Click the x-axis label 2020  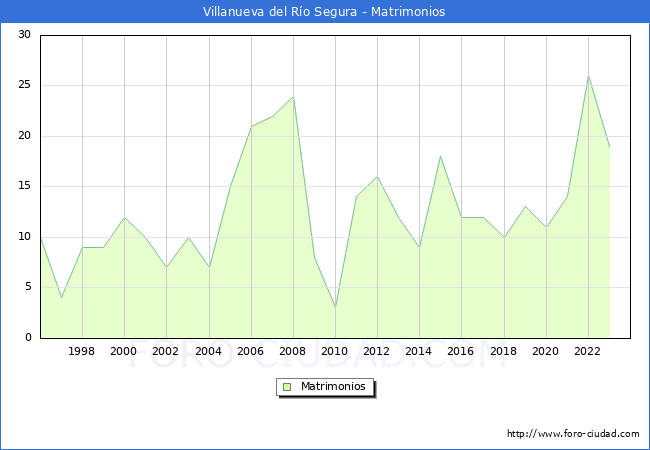(546, 351)
